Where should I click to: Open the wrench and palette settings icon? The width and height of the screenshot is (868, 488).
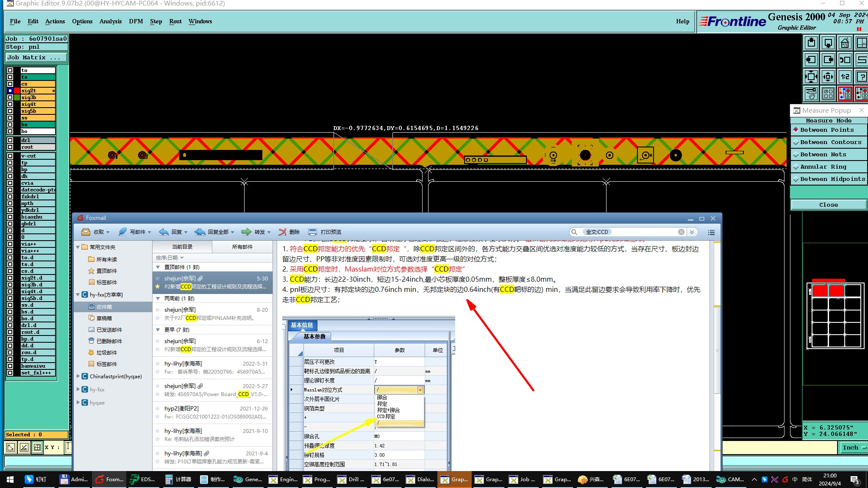pyautogui.click(x=811, y=94)
